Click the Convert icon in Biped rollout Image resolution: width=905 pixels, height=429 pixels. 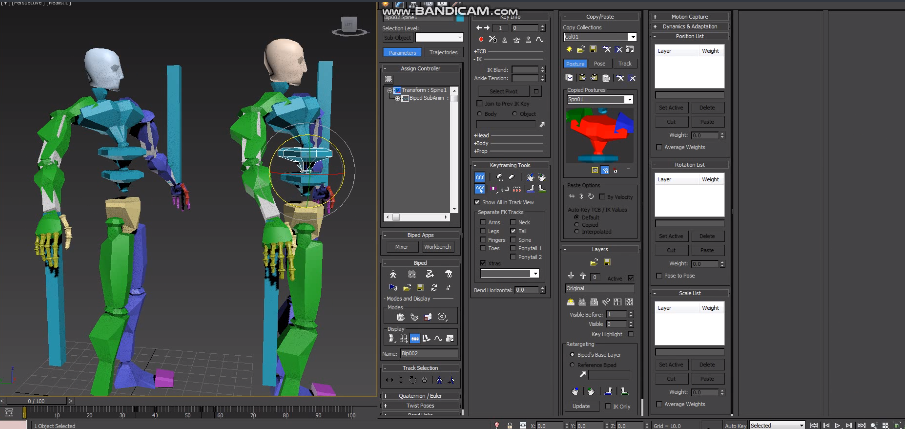tap(433, 287)
